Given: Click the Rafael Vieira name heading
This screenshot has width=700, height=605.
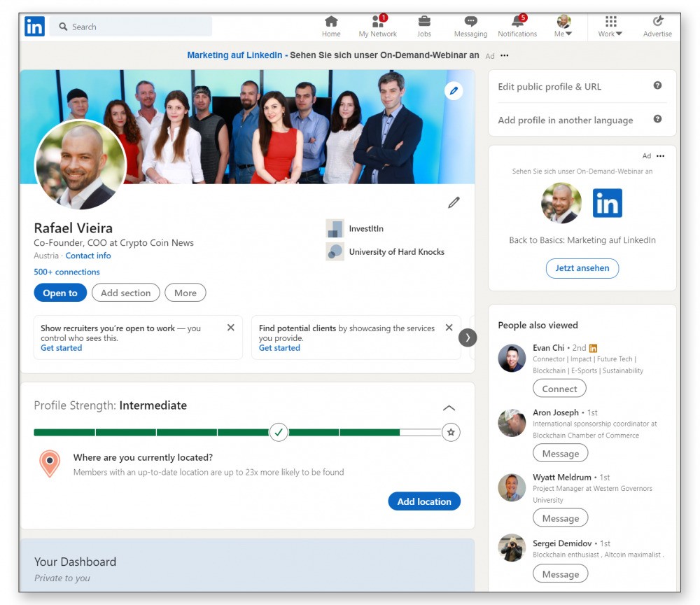Looking at the screenshot, I should [73, 228].
